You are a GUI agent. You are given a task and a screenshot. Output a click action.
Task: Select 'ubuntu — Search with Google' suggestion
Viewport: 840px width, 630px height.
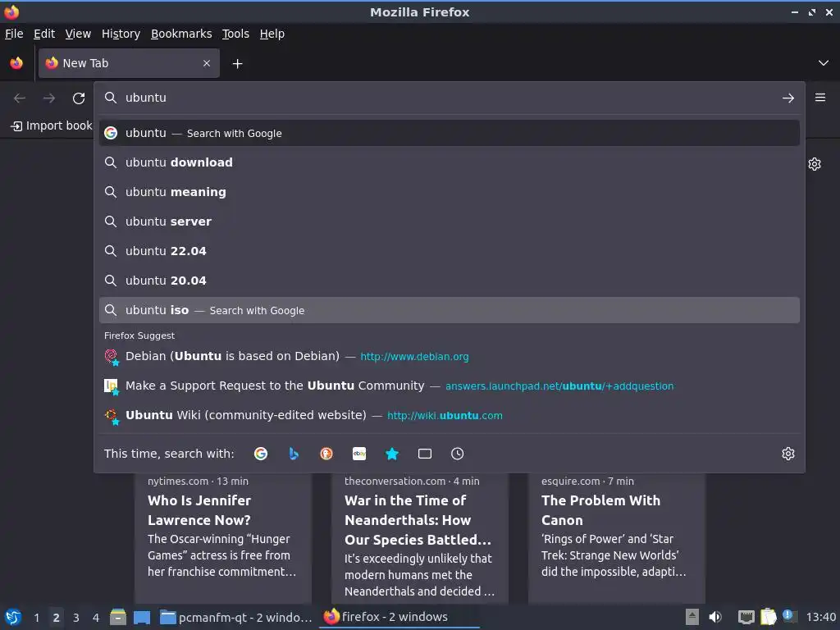(x=449, y=133)
